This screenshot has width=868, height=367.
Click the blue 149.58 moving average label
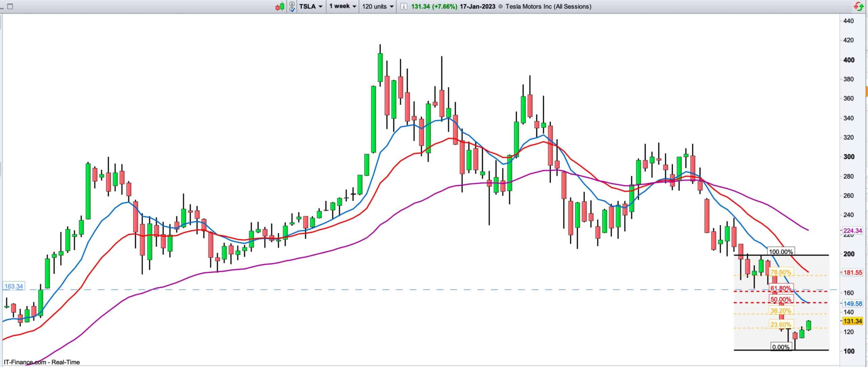(853, 304)
